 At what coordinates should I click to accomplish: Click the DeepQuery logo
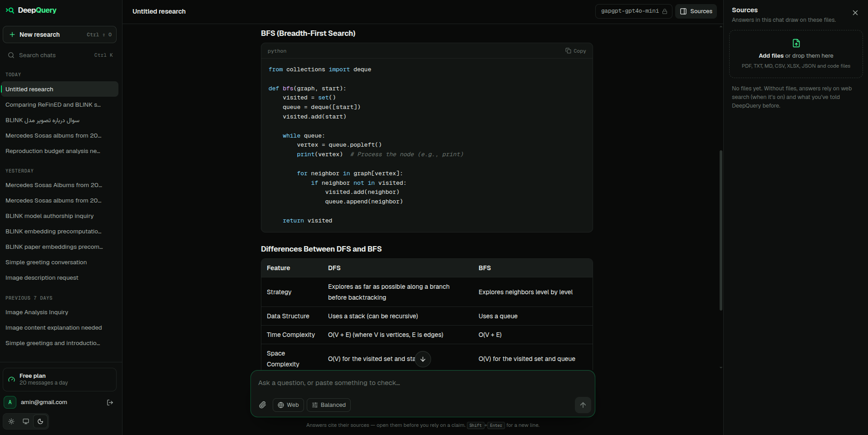tap(31, 10)
